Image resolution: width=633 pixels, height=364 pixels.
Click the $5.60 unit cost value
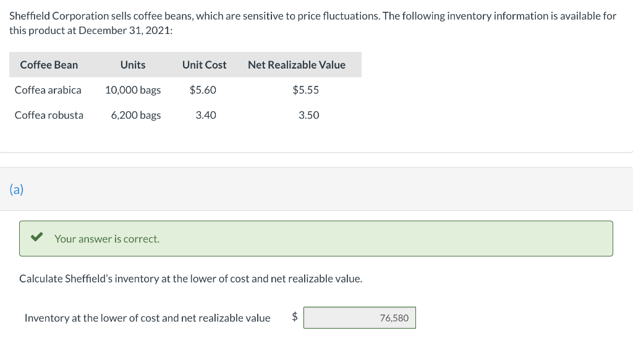(203, 90)
